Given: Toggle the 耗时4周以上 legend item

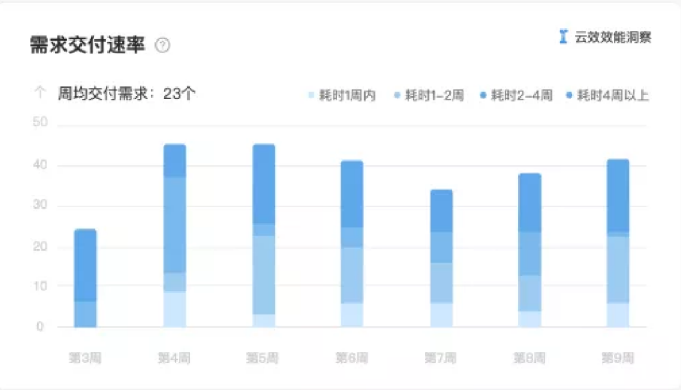Looking at the screenshot, I should pyautogui.click(x=608, y=95).
